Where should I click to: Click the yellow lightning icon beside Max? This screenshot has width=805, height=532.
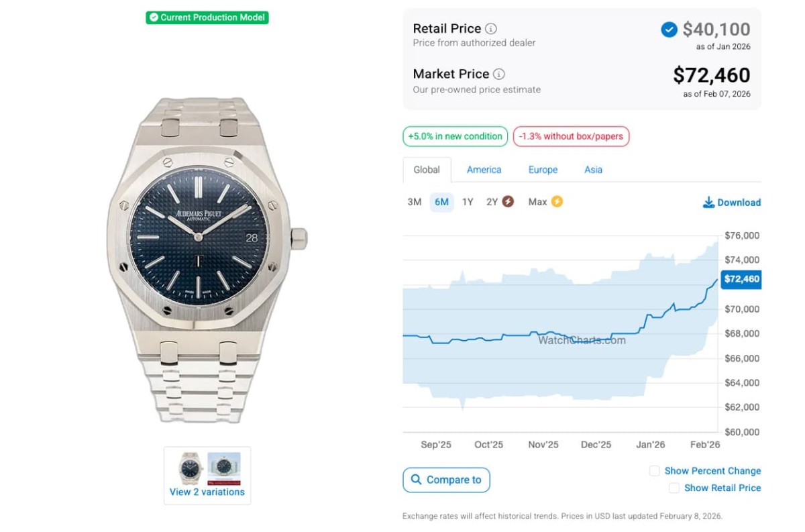tap(556, 202)
